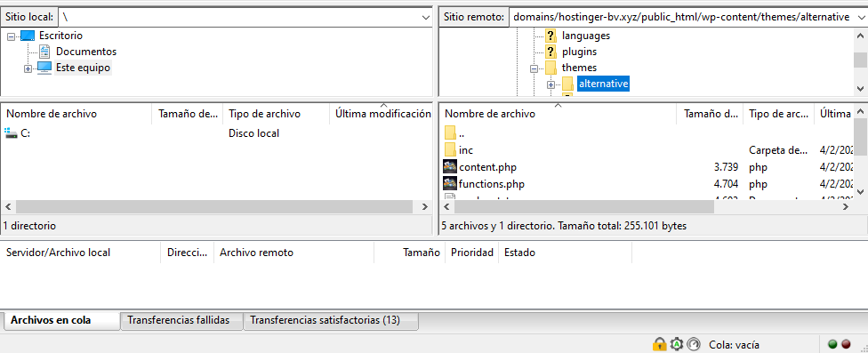The image size is (868, 353).
Task: Collapse the themes folder node
Action: point(534,68)
